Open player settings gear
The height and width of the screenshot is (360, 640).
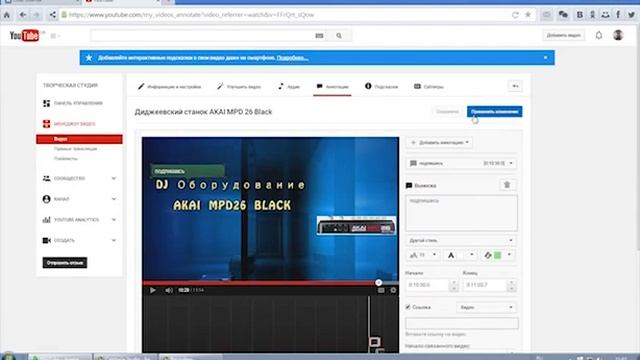tap(393, 290)
